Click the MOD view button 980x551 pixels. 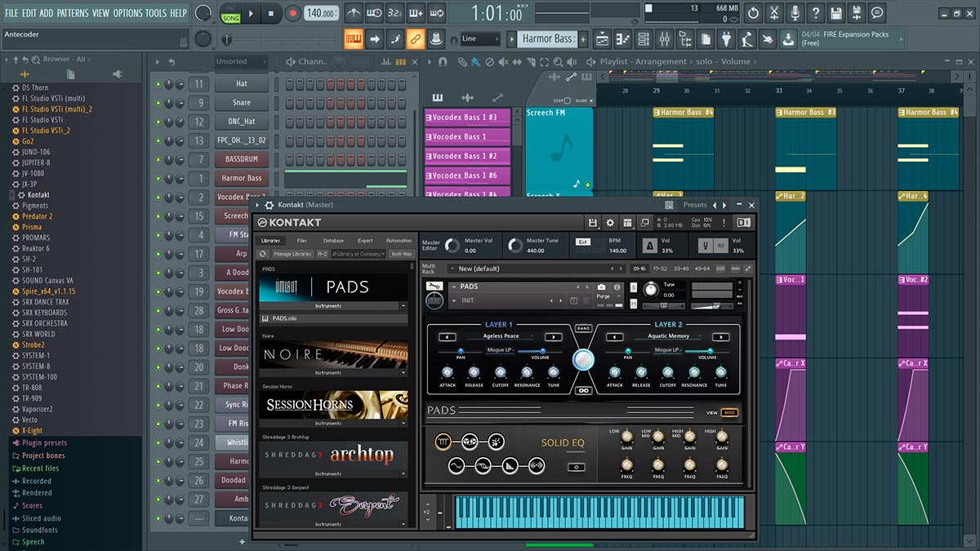[729, 413]
